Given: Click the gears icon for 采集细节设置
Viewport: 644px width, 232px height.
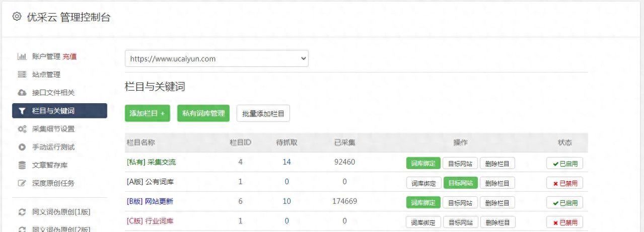Looking at the screenshot, I should tap(22, 129).
